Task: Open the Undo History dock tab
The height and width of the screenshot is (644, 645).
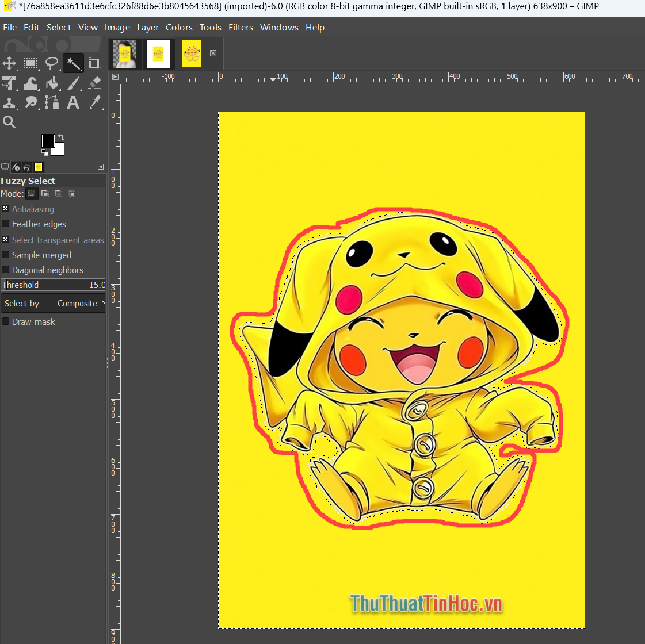Action: click(26, 167)
